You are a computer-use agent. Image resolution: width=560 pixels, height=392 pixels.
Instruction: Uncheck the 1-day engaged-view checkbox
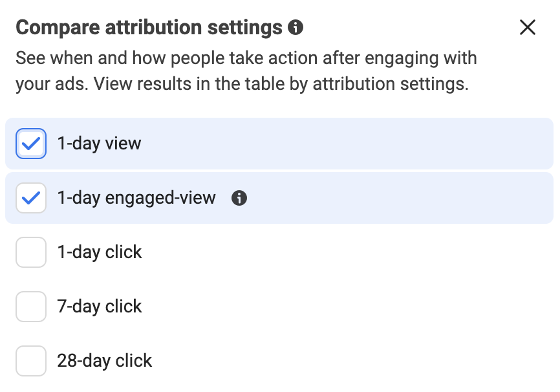[31, 198]
